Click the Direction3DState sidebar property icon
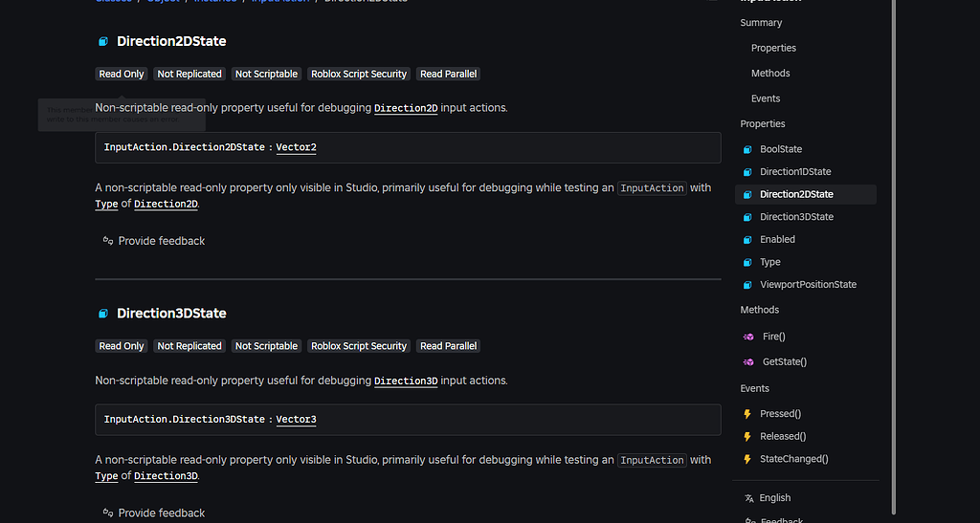 click(x=747, y=217)
